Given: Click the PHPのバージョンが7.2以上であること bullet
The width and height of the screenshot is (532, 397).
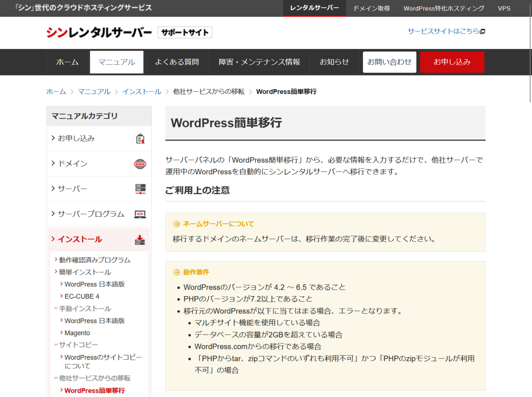Looking at the screenshot, I should pyautogui.click(x=248, y=299).
